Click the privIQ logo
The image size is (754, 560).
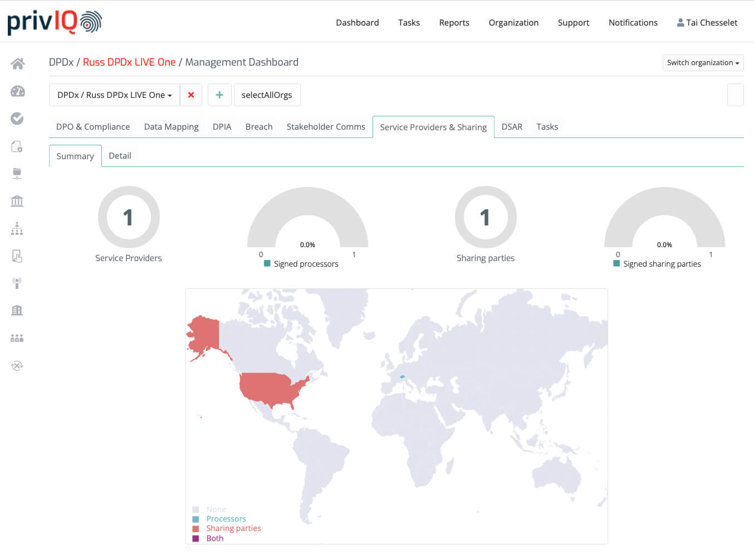(55, 22)
